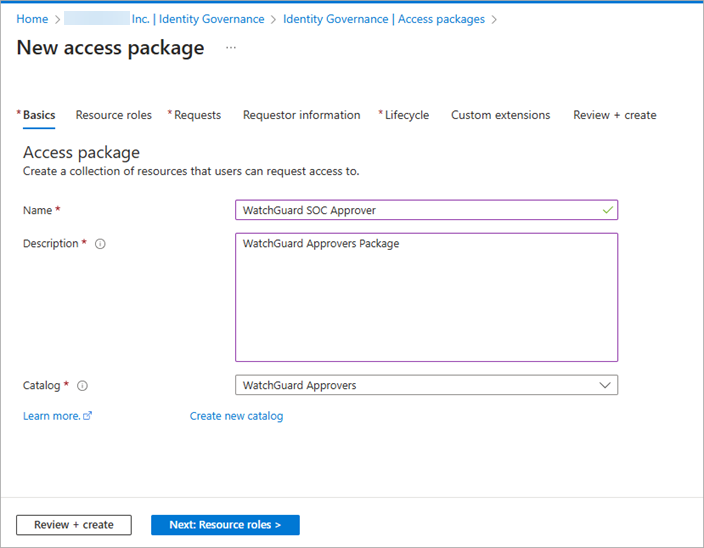The height and width of the screenshot is (548, 704).
Task: Click the Home breadcrumb link
Action: point(32,19)
